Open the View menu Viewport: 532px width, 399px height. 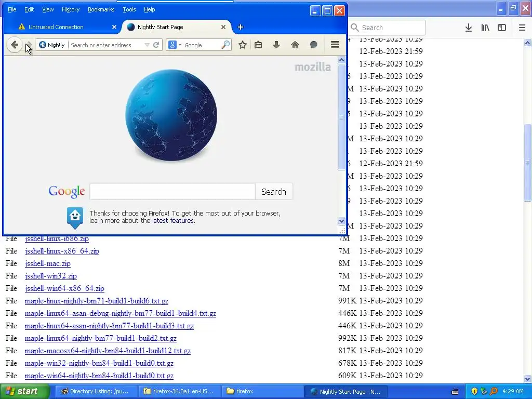(x=48, y=9)
